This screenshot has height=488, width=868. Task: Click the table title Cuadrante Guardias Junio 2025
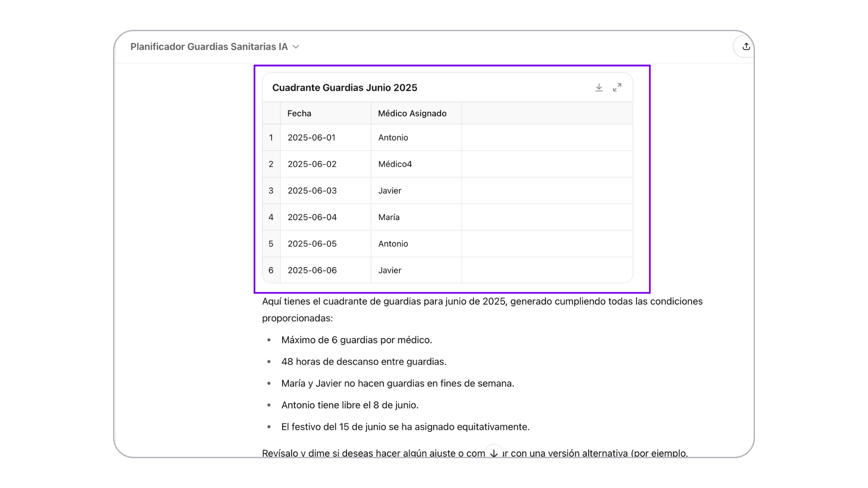pyautogui.click(x=344, y=88)
